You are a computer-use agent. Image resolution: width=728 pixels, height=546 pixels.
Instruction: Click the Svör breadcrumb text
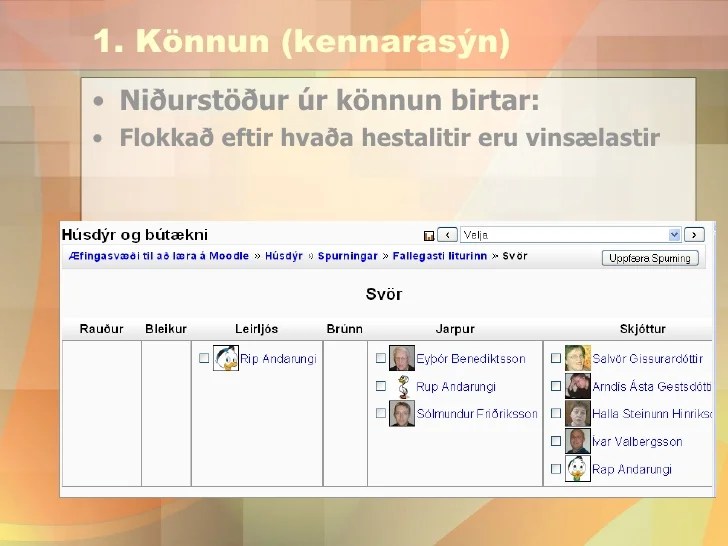click(x=514, y=256)
